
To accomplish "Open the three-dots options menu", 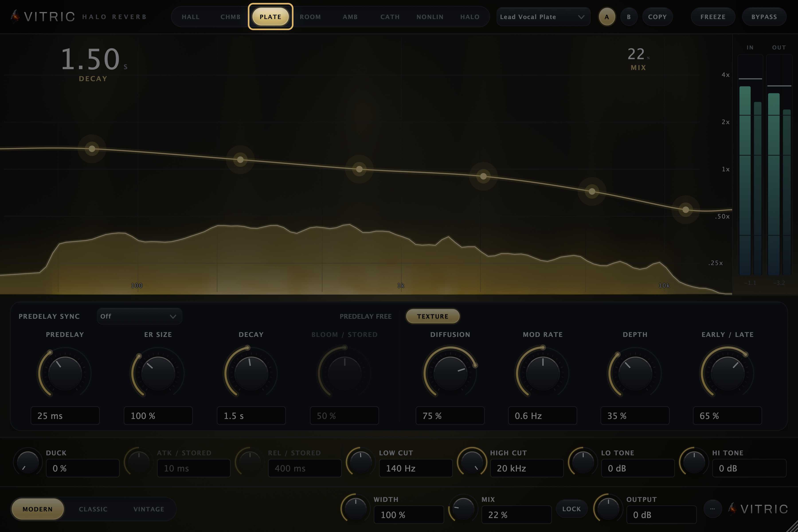I will (712, 509).
